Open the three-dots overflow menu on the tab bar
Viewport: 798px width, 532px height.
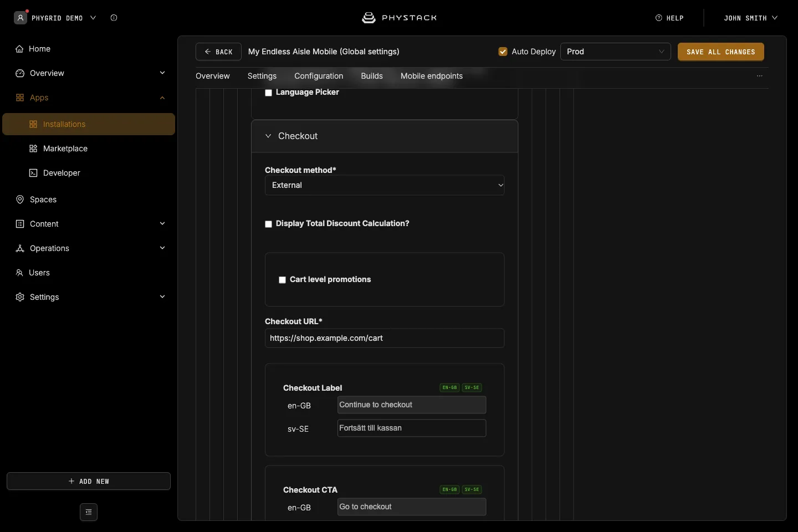(760, 76)
